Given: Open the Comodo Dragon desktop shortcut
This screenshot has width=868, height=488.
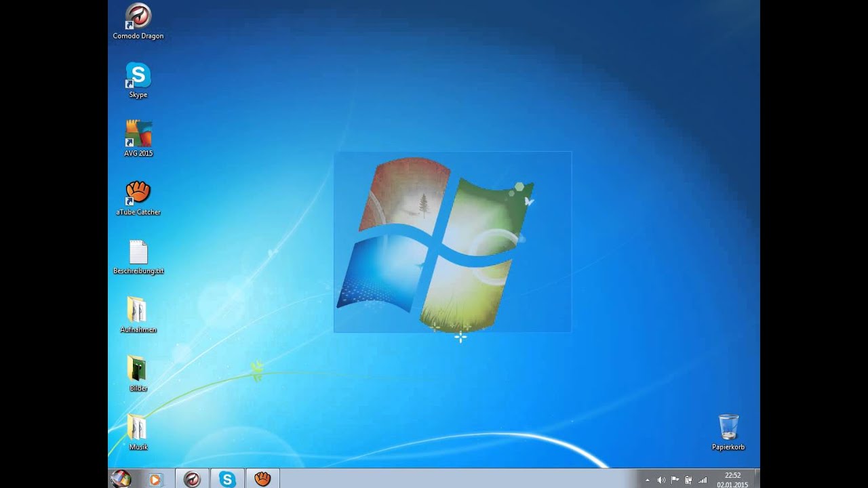Looking at the screenshot, I should 138,22.
